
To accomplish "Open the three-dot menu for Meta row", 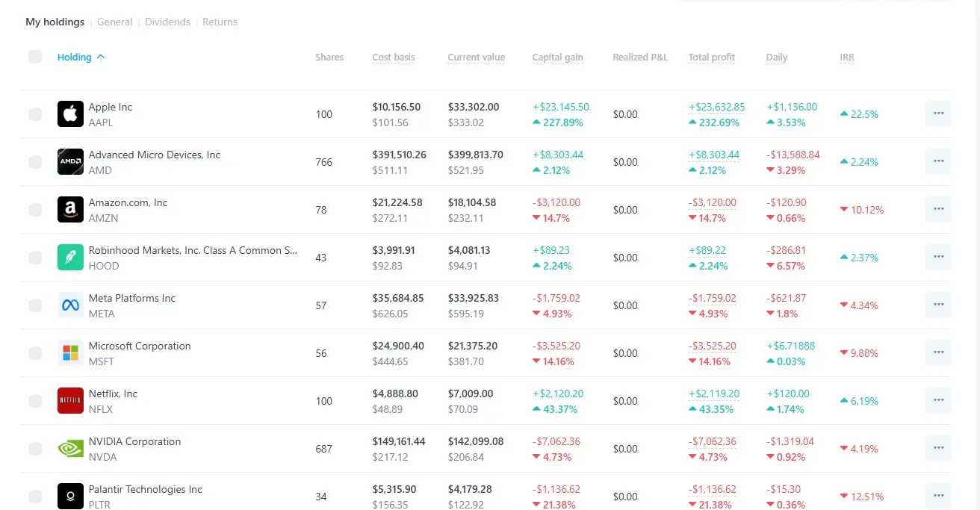I will tap(938, 305).
